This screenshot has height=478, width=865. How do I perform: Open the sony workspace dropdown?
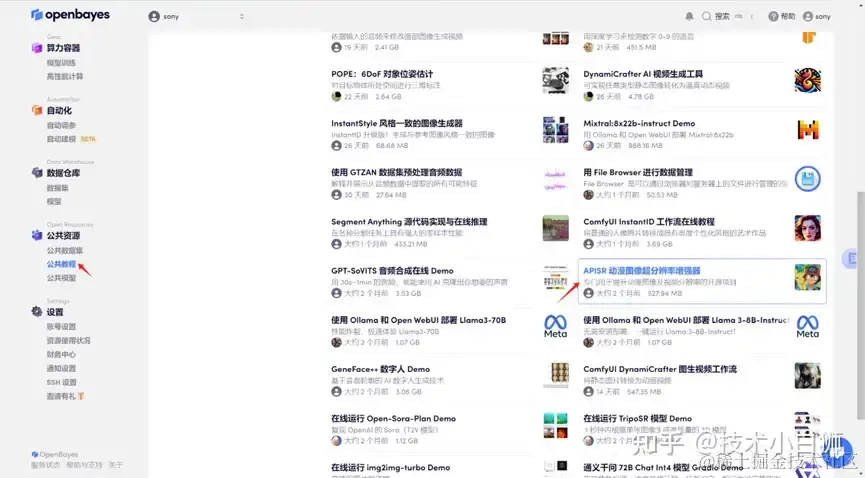tap(196, 17)
